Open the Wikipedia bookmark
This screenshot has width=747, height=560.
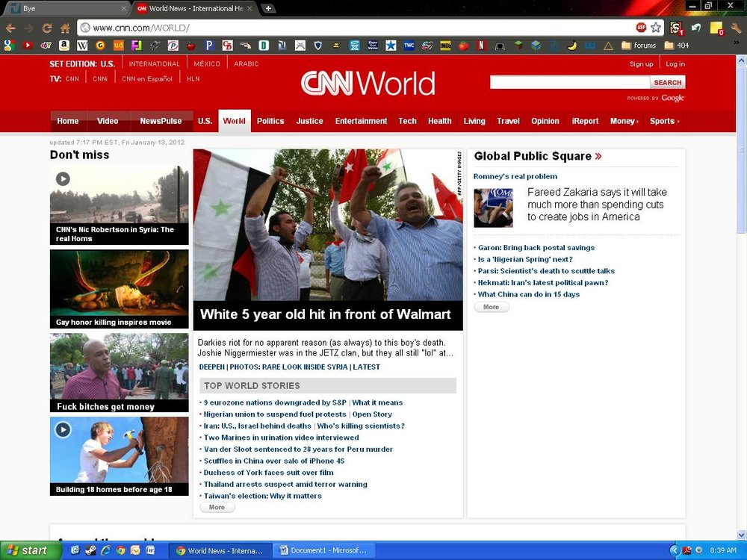[82, 46]
